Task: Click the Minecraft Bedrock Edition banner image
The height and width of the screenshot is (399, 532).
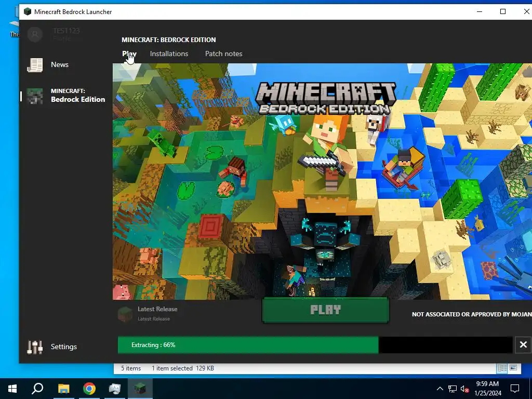Action: pyautogui.click(x=322, y=181)
